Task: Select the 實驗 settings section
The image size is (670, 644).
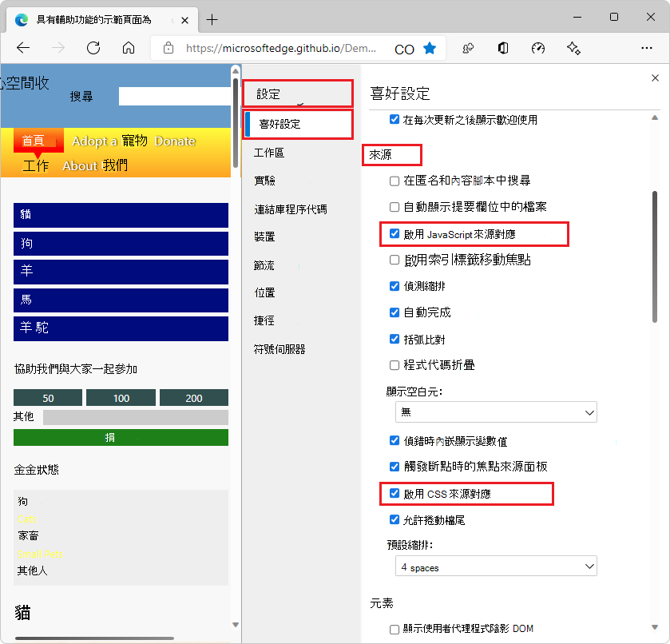Action: pos(264,181)
